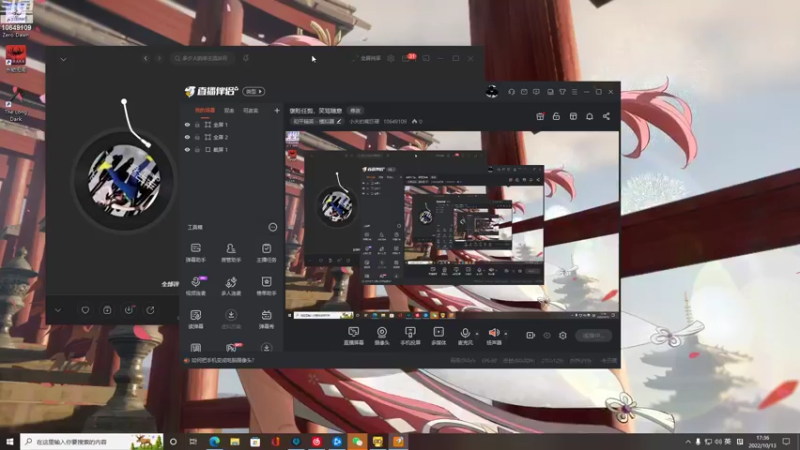Click the Windows taskbar search box
Viewport: 800px width, 450px height.
point(92,441)
